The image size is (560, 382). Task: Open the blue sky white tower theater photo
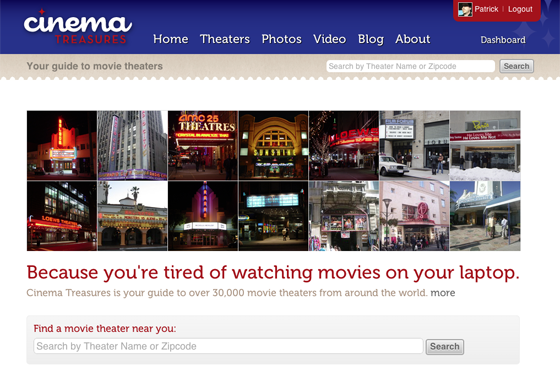click(x=485, y=216)
